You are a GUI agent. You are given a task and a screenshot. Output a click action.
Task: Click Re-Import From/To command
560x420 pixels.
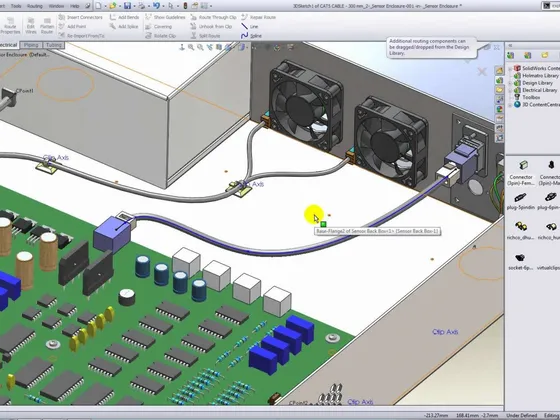point(81,36)
